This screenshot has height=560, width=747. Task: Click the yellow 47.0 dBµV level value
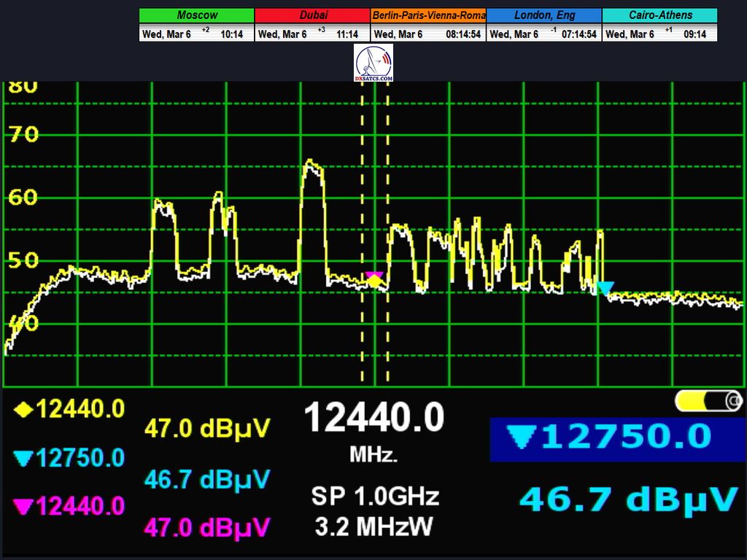(207, 428)
